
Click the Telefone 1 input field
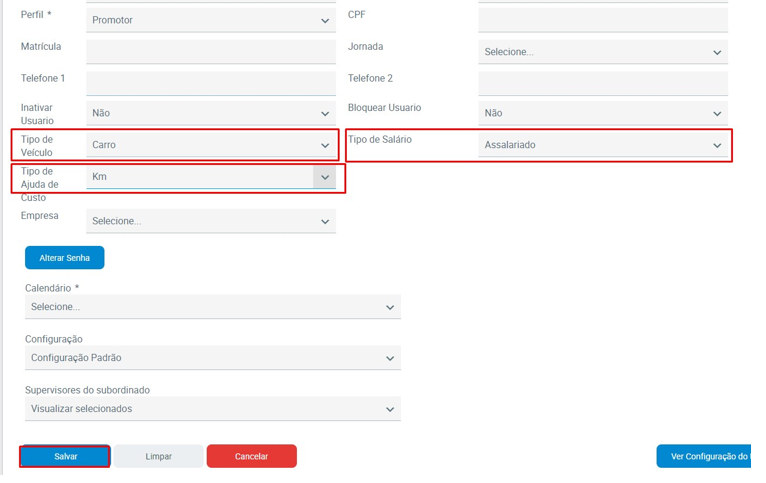click(x=210, y=83)
